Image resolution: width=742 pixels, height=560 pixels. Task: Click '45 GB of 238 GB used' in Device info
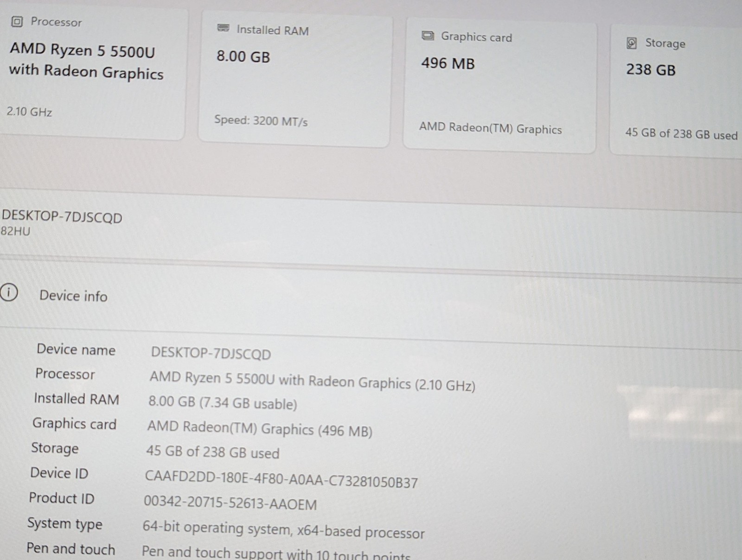click(x=213, y=452)
